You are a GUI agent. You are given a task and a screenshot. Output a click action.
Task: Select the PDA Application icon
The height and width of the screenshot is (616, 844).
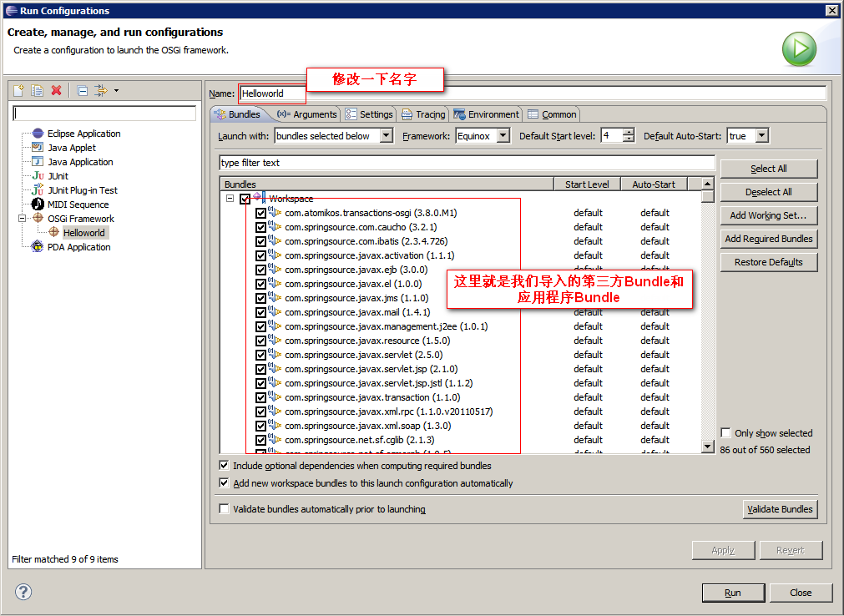(x=37, y=246)
